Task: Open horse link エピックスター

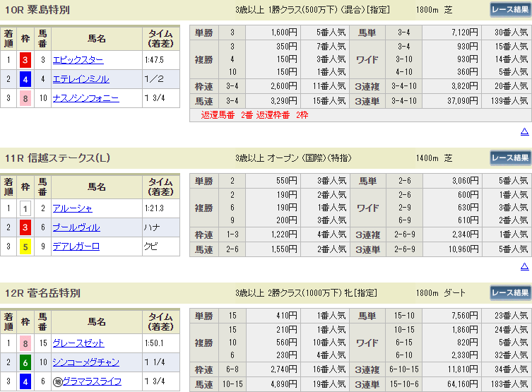Action: (x=78, y=60)
